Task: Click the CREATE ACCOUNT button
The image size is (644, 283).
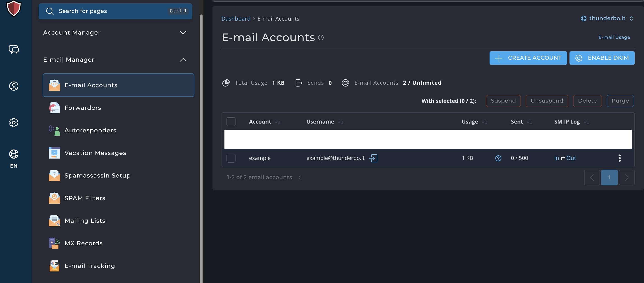Action: point(528,58)
